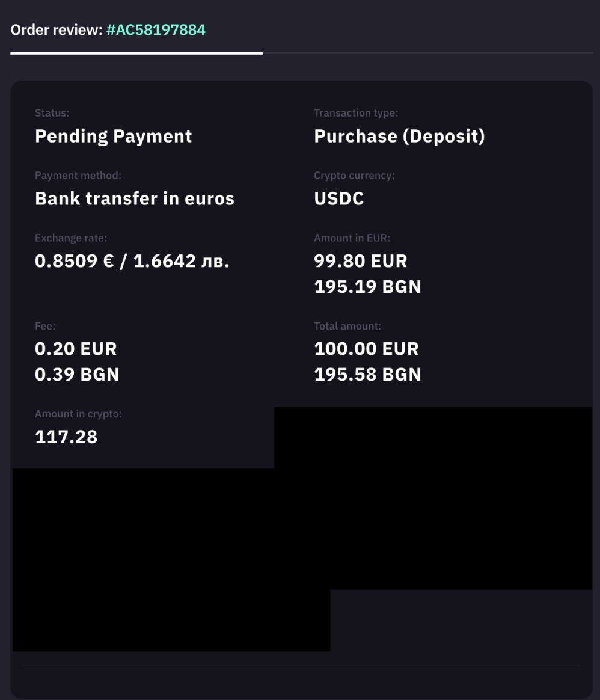The height and width of the screenshot is (700, 600).
Task: Click the Payment method label
Action: 78,176
